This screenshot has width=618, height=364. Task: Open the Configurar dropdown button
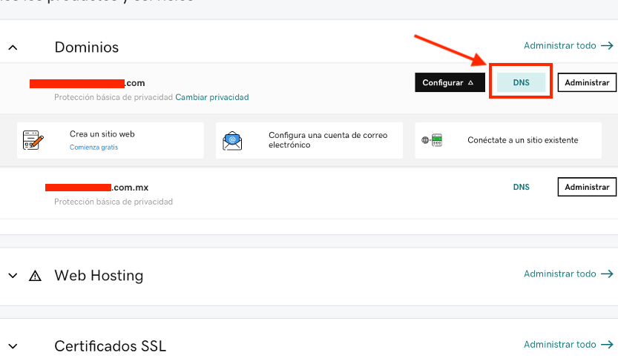(449, 82)
